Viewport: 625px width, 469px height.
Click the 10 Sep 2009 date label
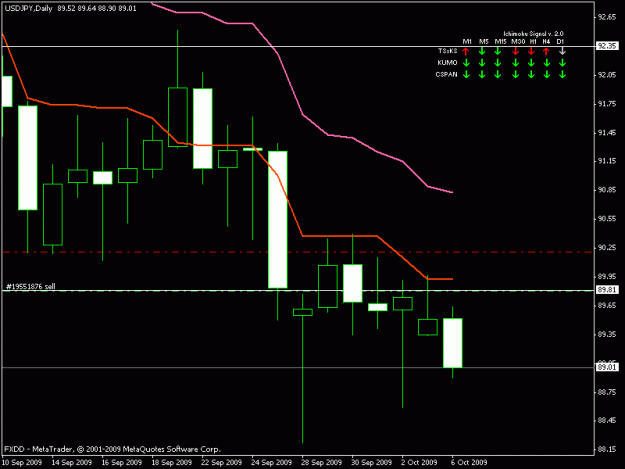click(22, 462)
